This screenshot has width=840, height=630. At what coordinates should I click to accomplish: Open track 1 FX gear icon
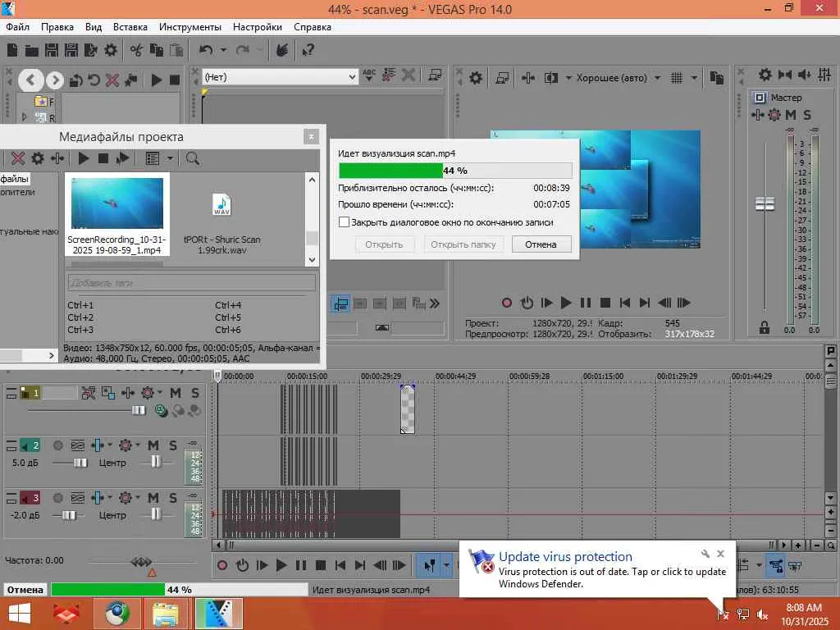pos(148,393)
